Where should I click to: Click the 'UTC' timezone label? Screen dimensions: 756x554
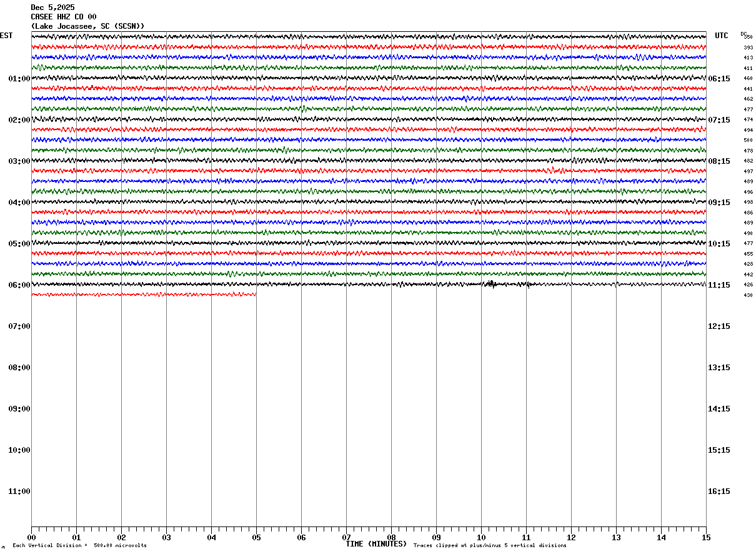tap(722, 36)
